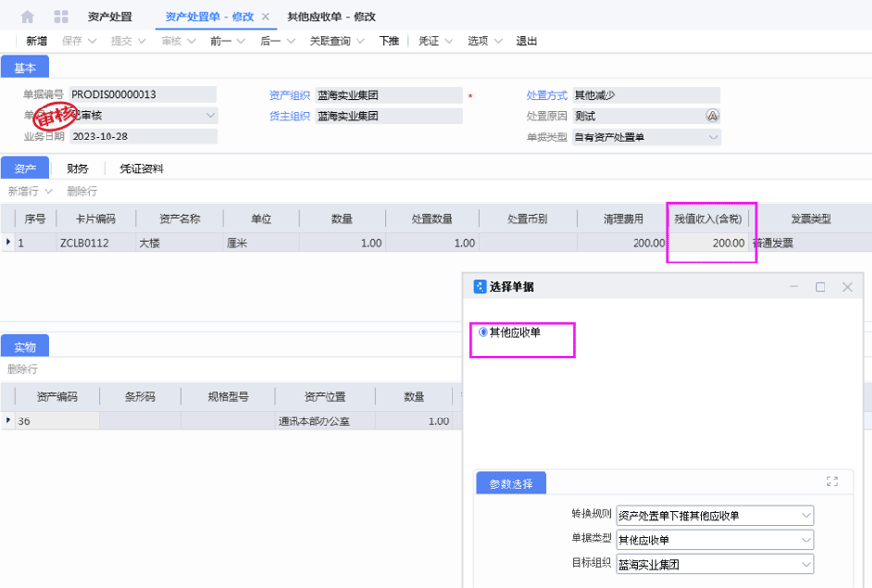Click fullscreen expand icon on 参数选择 panel
872x588 pixels.
(x=831, y=480)
